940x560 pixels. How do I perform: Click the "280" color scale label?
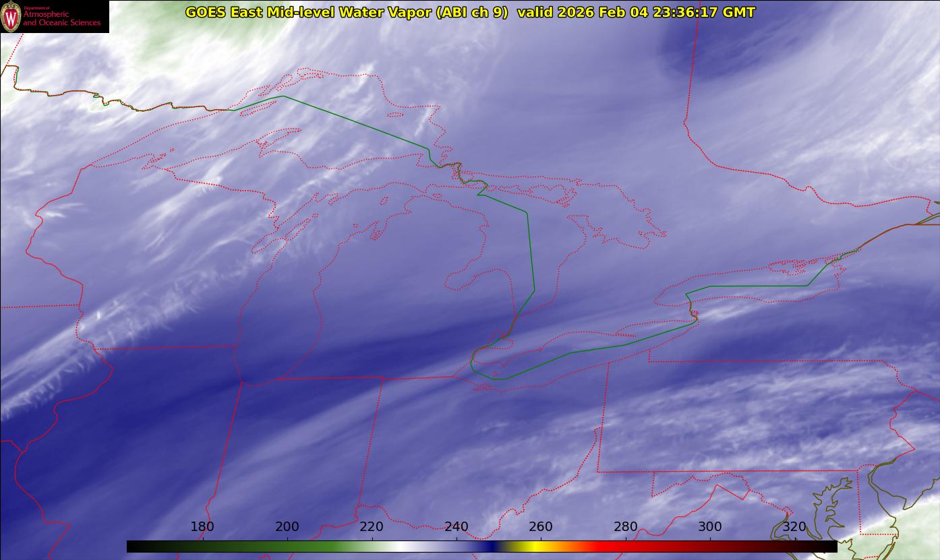tap(626, 526)
